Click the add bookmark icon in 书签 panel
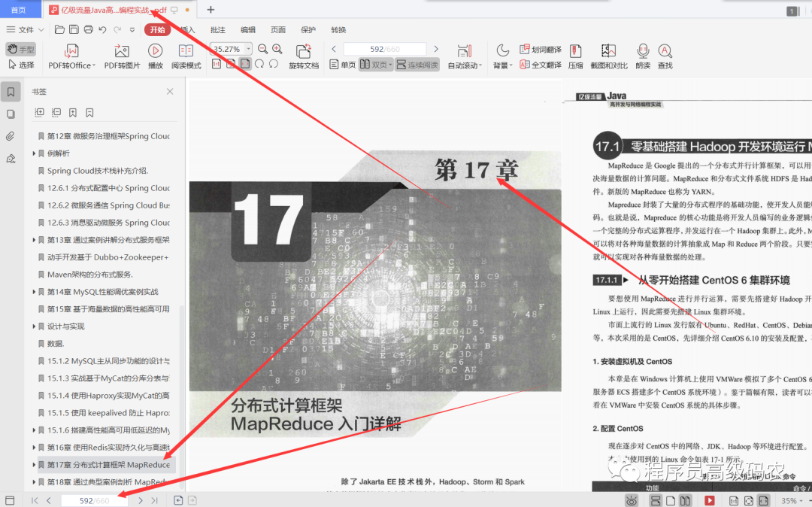This screenshot has width=812, height=507. coord(73,112)
